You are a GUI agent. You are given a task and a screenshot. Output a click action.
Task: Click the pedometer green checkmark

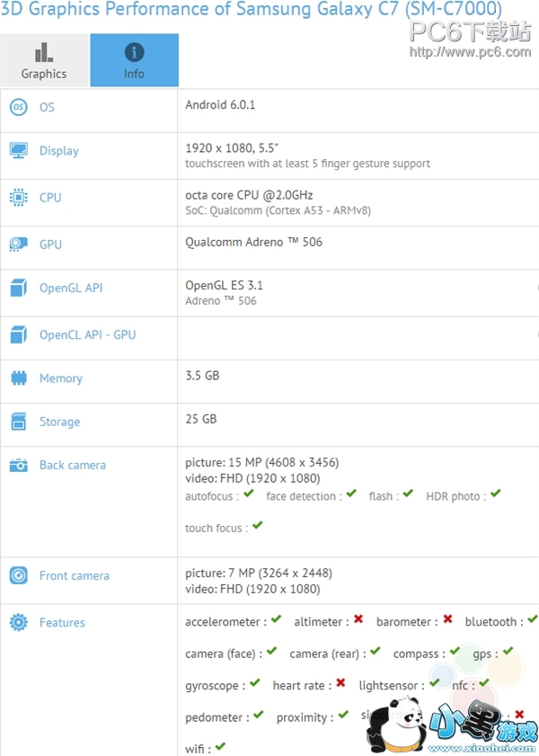pos(259,715)
